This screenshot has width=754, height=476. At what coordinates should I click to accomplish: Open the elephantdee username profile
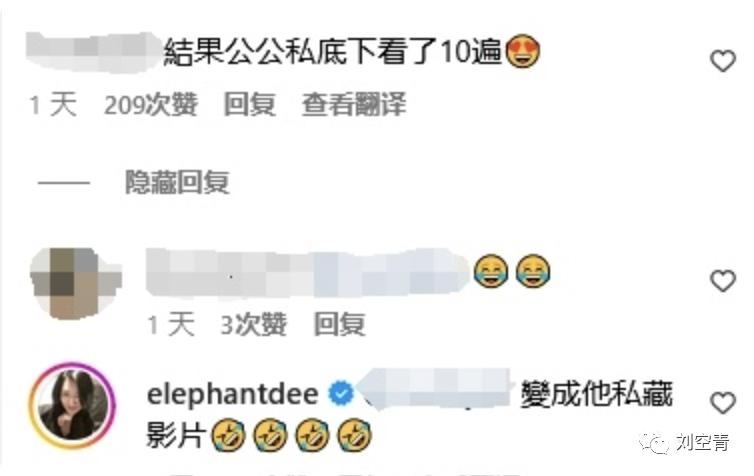233,394
